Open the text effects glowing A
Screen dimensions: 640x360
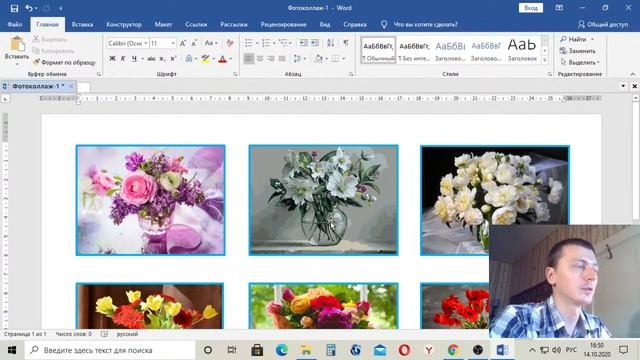tap(189, 59)
